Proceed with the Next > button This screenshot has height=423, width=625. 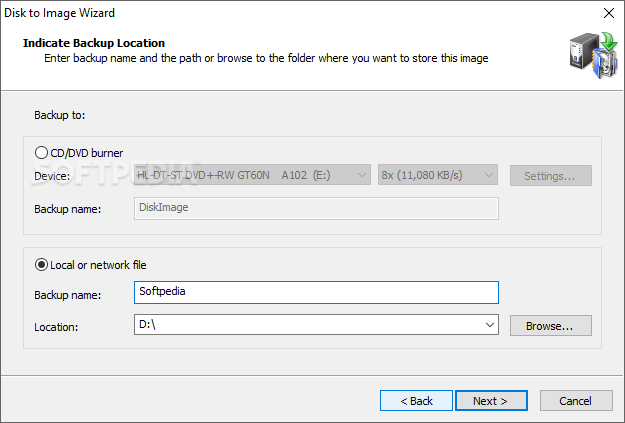click(x=491, y=401)
